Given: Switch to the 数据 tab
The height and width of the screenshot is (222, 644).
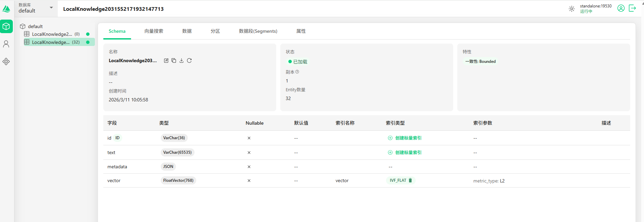Looking at the screenshot, I should tap(187, 31).
